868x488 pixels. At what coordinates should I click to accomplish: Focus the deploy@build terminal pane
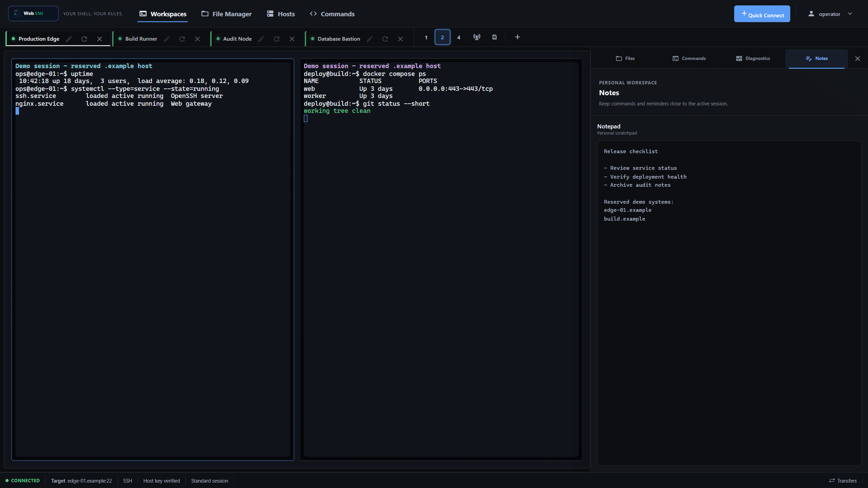click(x=441, y=260)
